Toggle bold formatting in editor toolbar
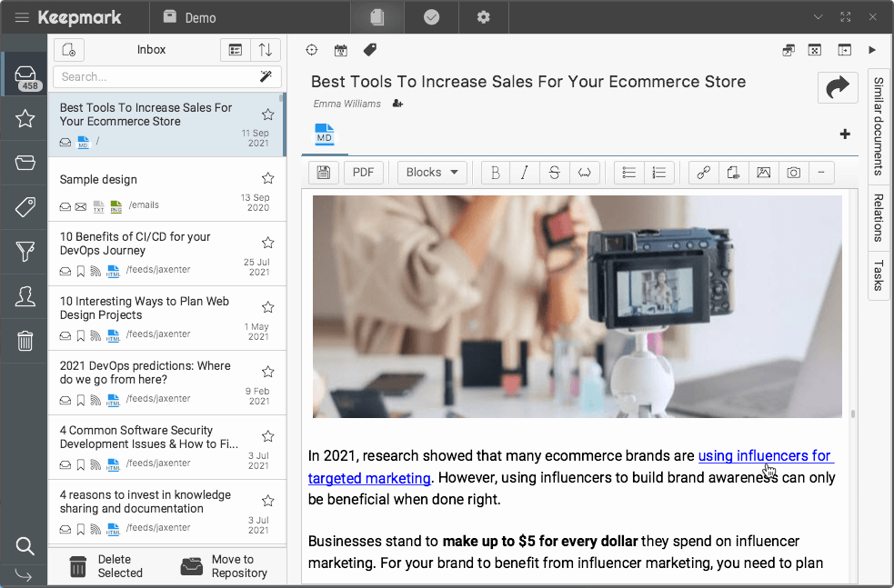The width and height of the screenshot is (894, 588). [495, 173]
